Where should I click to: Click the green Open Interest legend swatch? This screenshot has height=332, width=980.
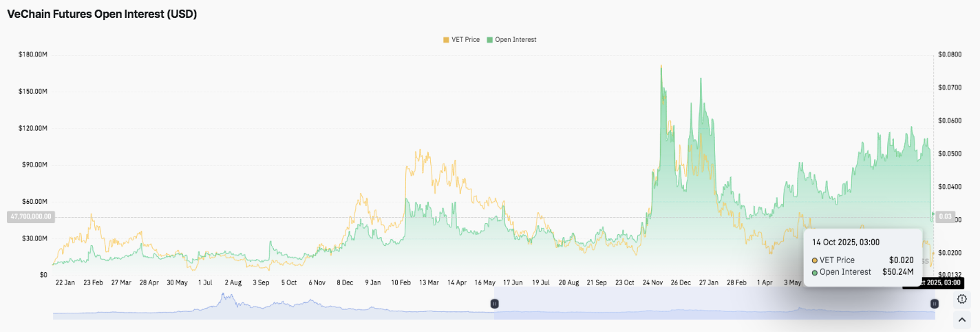point(490,40)
